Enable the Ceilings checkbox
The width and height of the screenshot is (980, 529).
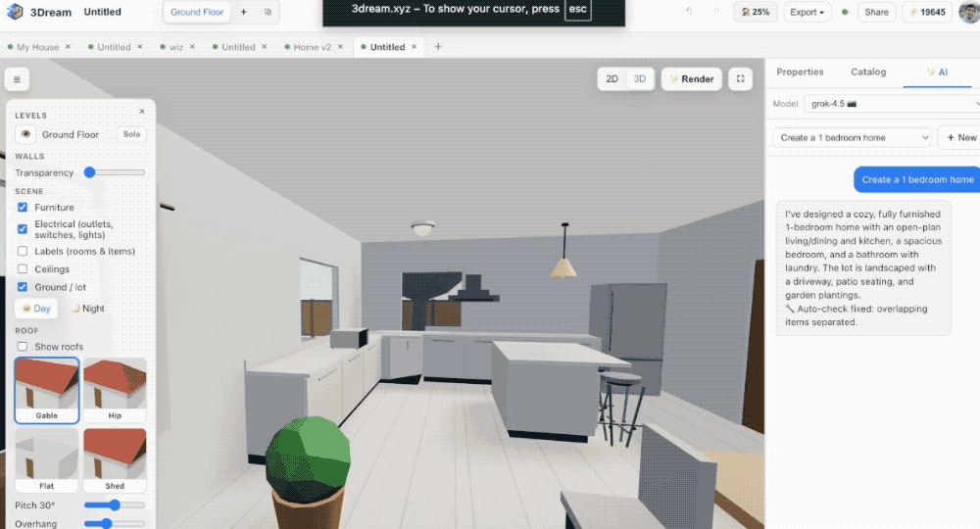(23, 269)
